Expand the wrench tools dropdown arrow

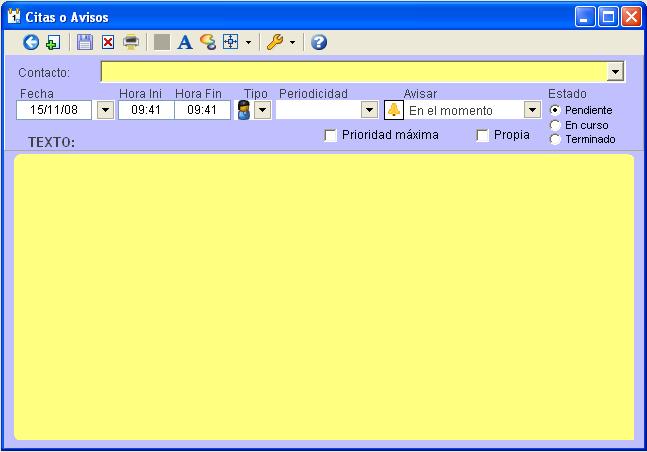tap(292, 42)
